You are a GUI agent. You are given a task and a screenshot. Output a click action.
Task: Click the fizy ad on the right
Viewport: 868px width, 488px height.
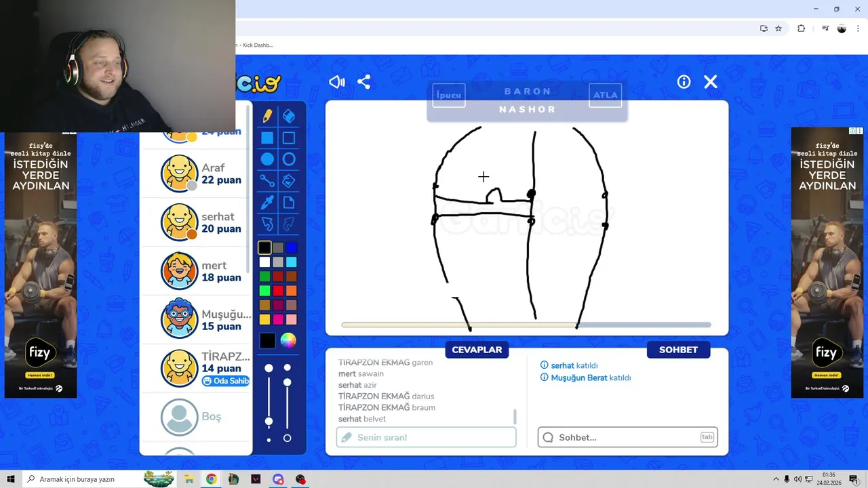827,262
